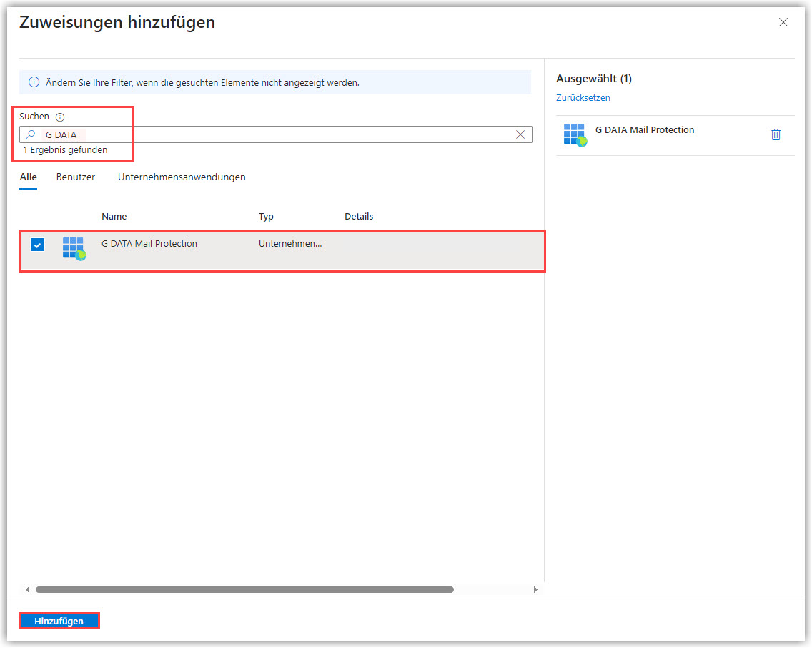The width and height of the screenshot is (812, 648).
Task: Click the Typ column header
Action: tap(266, 217)
